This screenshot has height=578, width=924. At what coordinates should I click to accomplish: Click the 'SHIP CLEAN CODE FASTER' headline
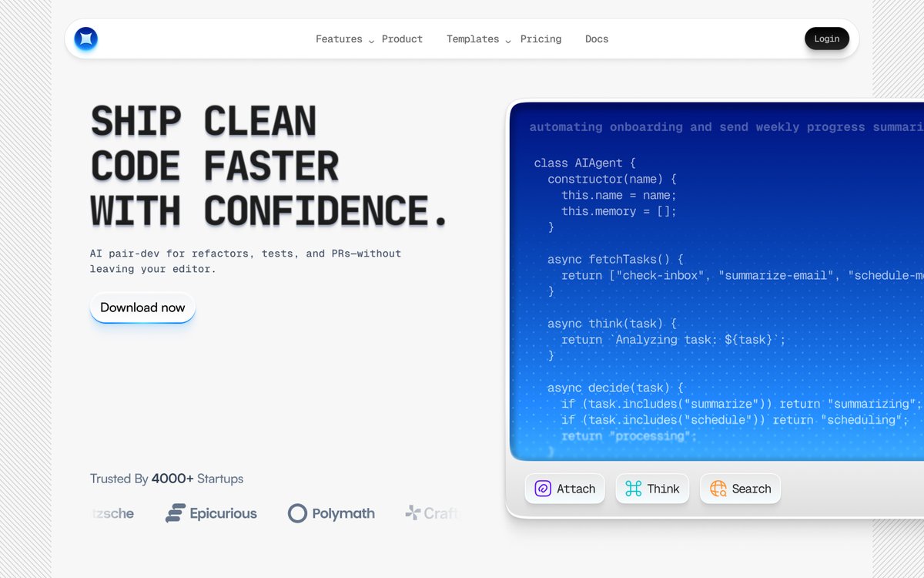point(268,166)
